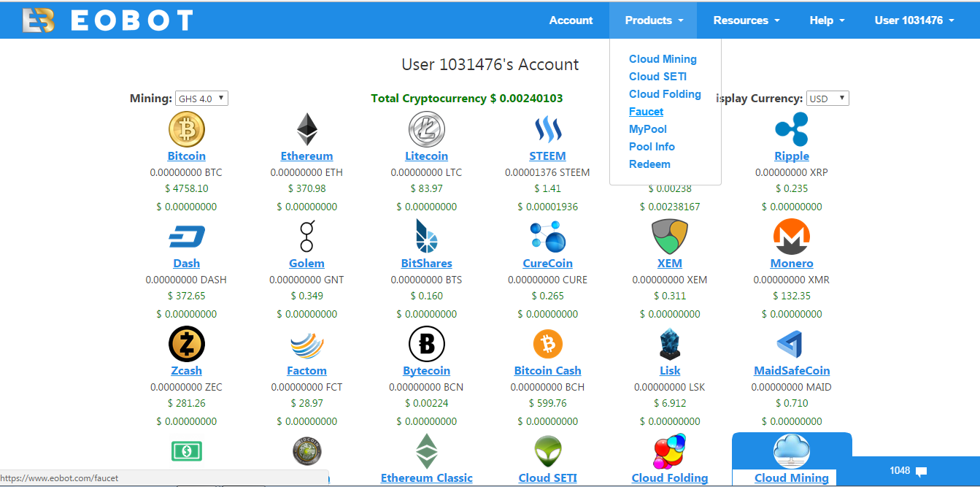The image size is (980, 487).
Task: Open the Ethereum link
Action: click(307, 156)
